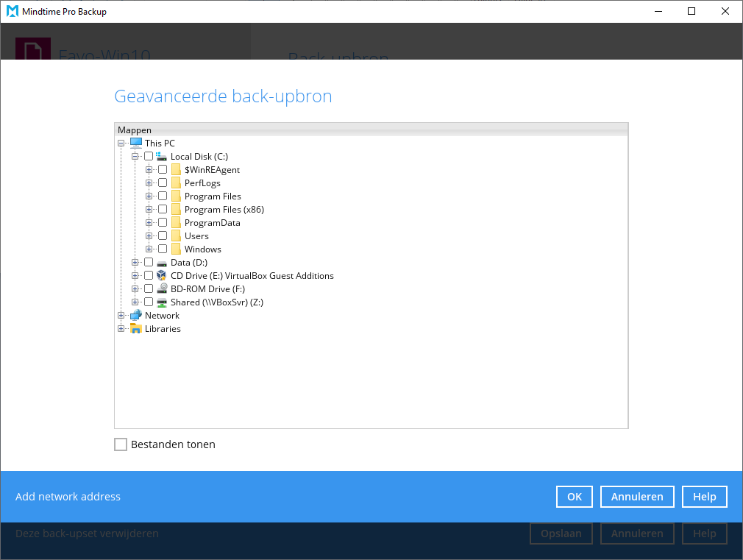Open Help in the blue dialog bar
Viewport: 743px width, 560px height.
coord(704,497)
